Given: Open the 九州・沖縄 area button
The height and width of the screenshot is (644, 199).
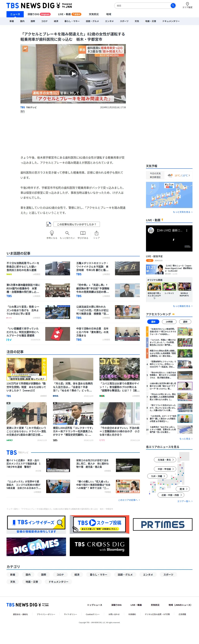Looking at the screenshot, I should coord(157,476).
